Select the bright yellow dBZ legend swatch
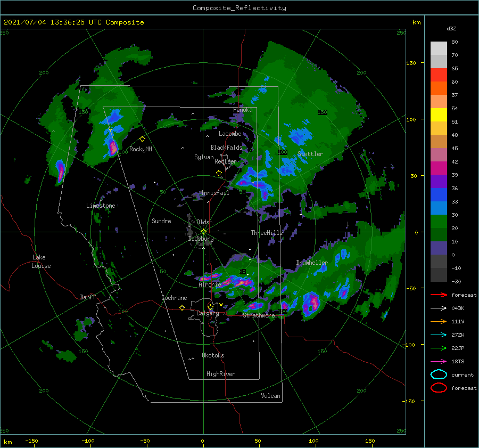 pos(439,115)
